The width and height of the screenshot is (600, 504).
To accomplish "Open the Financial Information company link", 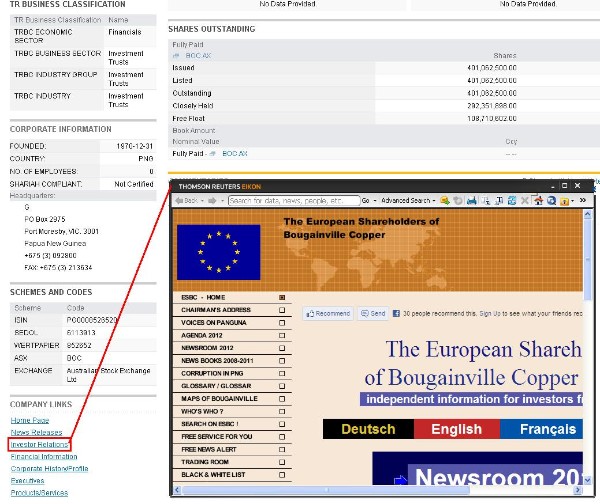I will click(x=43, y=456).
